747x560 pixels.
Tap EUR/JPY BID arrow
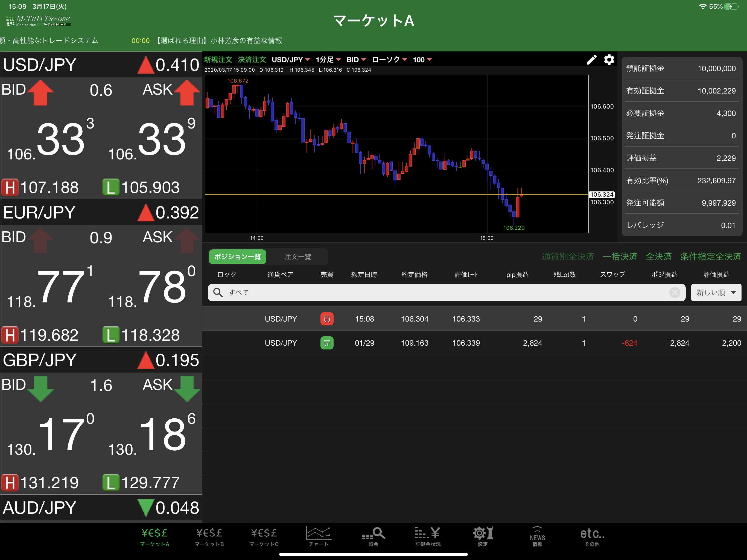pos(40,240)
